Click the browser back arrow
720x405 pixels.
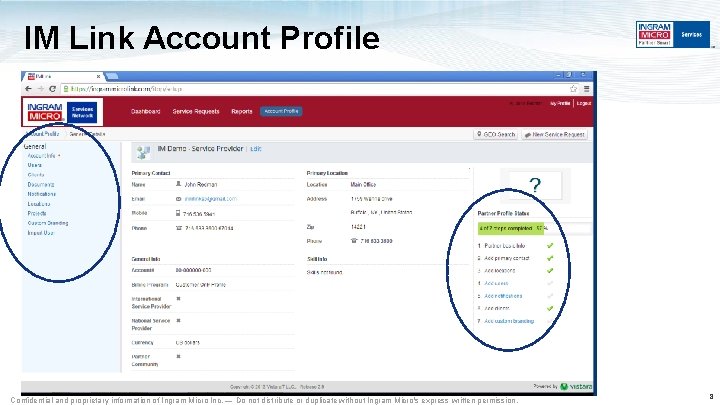pos(28,89)
